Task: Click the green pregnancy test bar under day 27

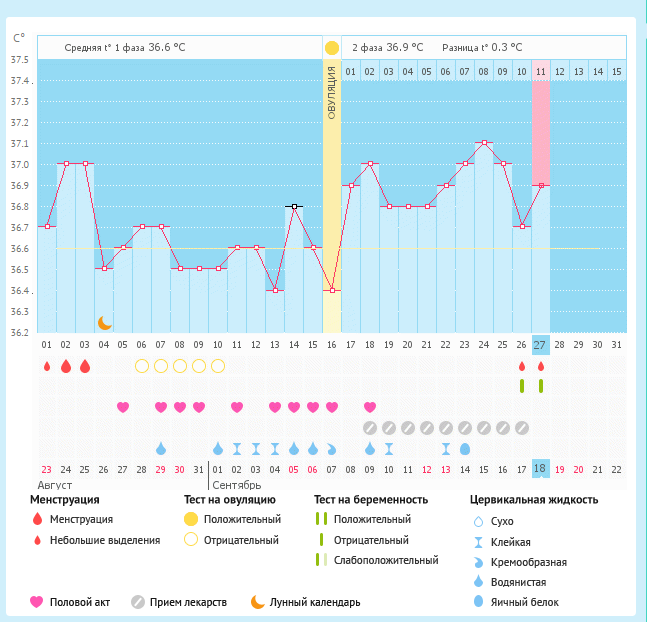Action: click(541, 386)
